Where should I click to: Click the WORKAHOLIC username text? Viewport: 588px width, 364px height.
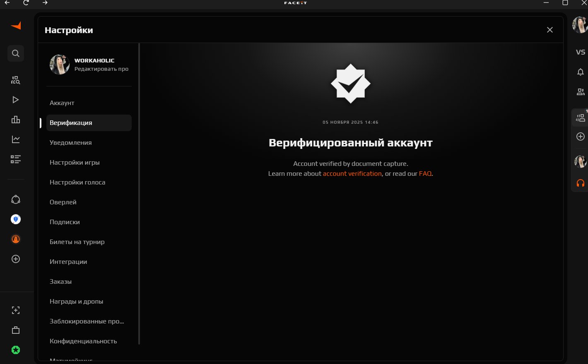94,60
